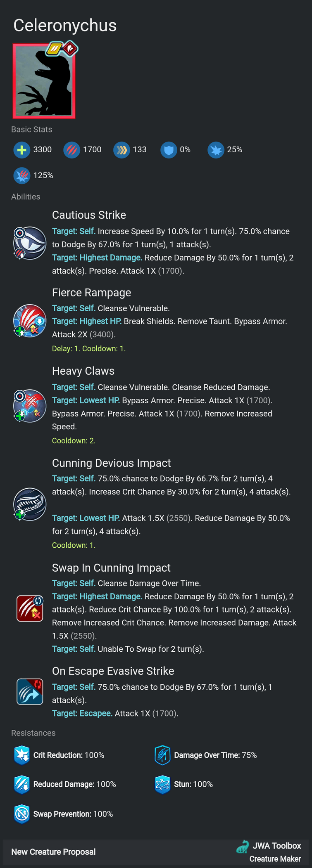312x868 pixels.
Task: Select the Cautious Strike ability icon
Action: pyautogui.click(x=29, y=243)
